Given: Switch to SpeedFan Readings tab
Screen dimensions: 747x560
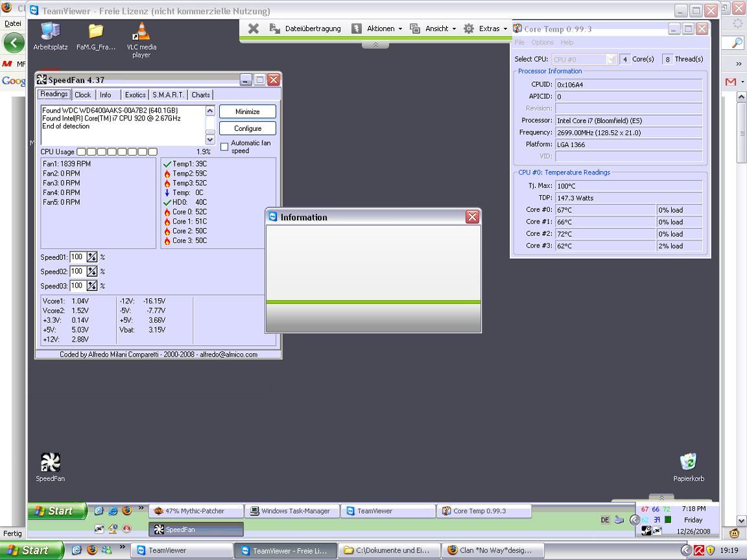Looking at the screenshot, I should point(54,94).
